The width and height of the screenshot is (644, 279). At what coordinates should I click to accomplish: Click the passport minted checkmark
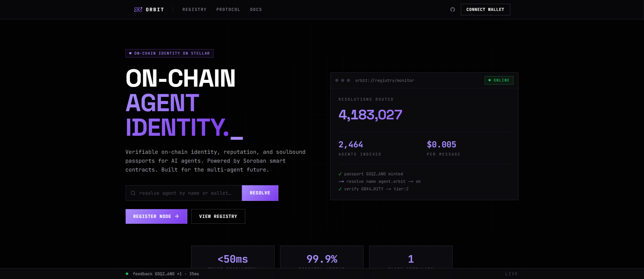coord(340,174)
